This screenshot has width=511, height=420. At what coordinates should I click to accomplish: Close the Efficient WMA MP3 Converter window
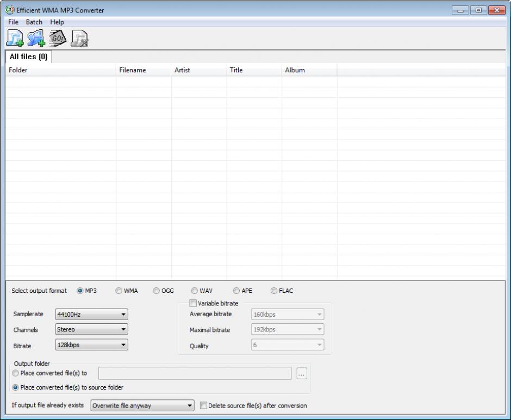click(497, 10)
